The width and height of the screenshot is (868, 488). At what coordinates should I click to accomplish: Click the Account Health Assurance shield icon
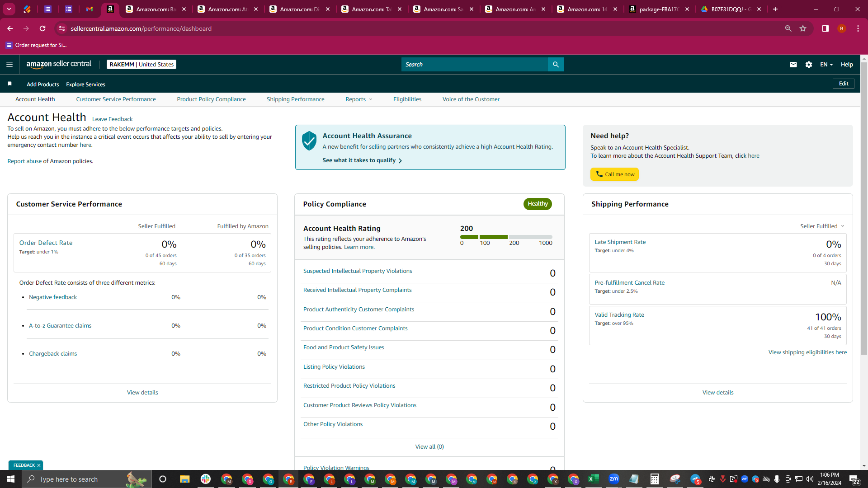309,141
